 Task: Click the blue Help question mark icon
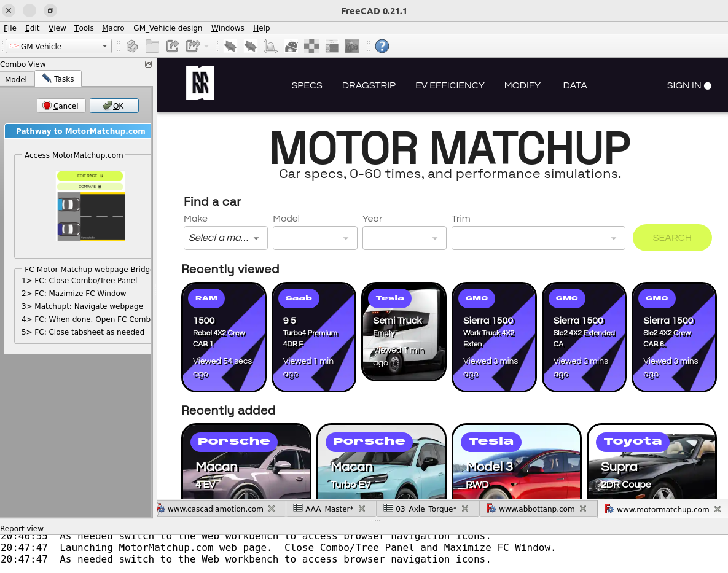click(x=382, y=46)
